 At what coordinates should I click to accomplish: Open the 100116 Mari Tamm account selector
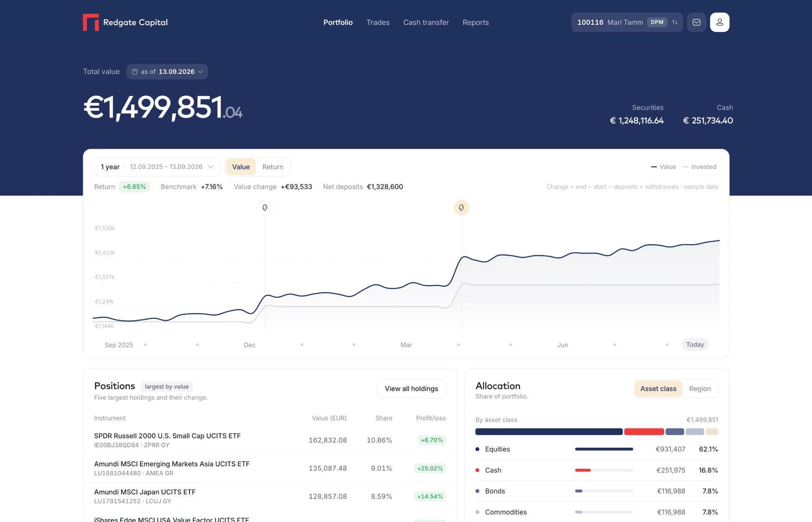click(627, 22)
